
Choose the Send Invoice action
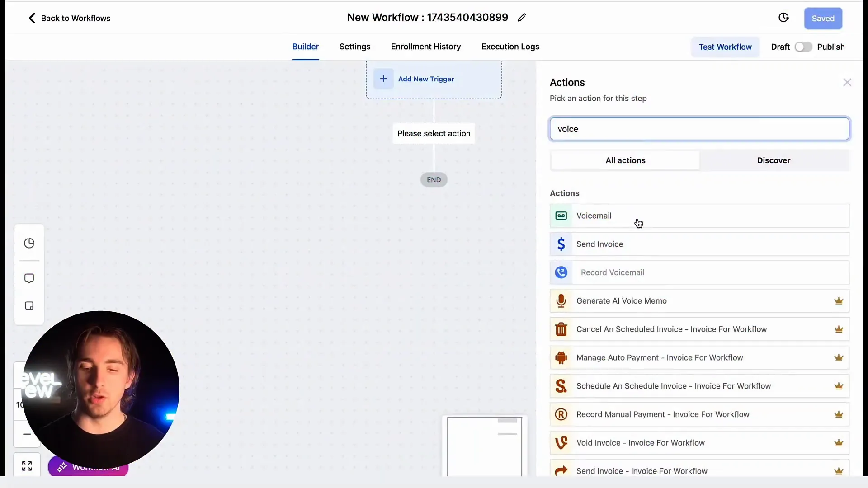pyautogui.click(x=699, y=244)
